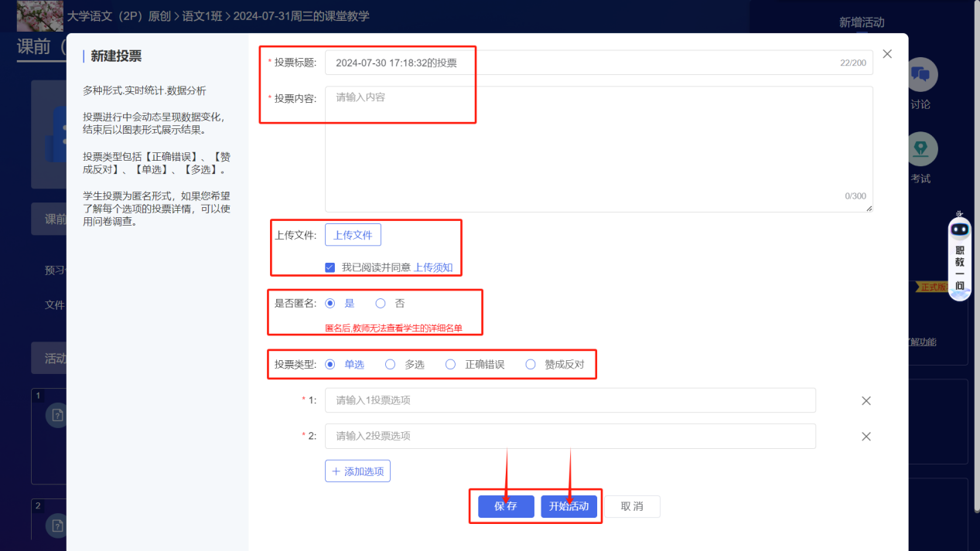Choose 正确错误 vote type
Image resolution: width=980 pixels, height=551 pixels.
pos(451,365)
